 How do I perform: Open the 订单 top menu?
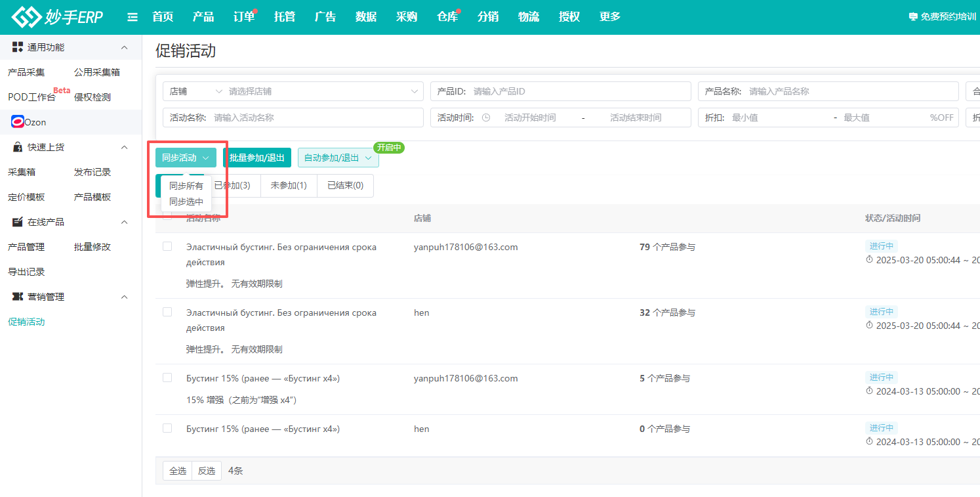[x=244, y=17]
